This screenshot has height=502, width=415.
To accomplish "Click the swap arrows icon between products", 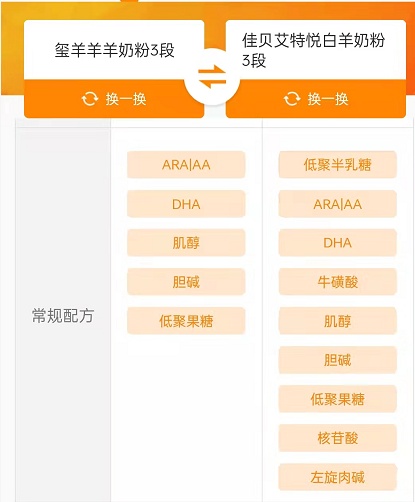I will (212, 77).
